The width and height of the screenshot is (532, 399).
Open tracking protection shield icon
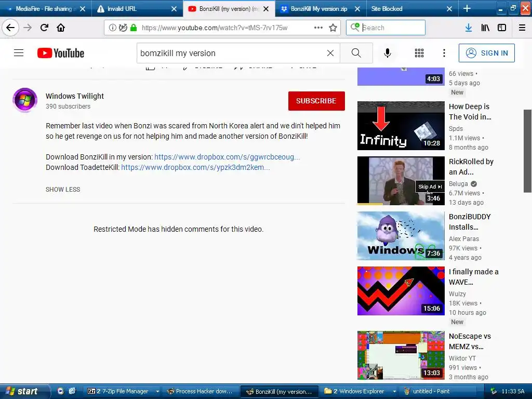click(x=123, y=28)
